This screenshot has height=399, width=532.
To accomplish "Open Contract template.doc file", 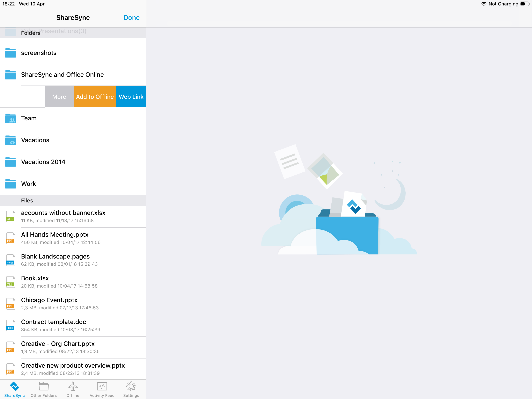I will pos(73,326).
